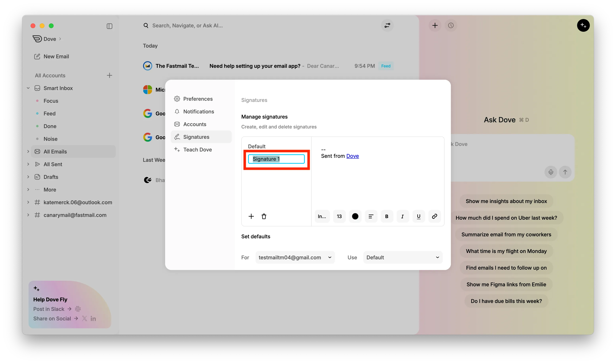Switch to Teach Dove settings

(197, 150)
